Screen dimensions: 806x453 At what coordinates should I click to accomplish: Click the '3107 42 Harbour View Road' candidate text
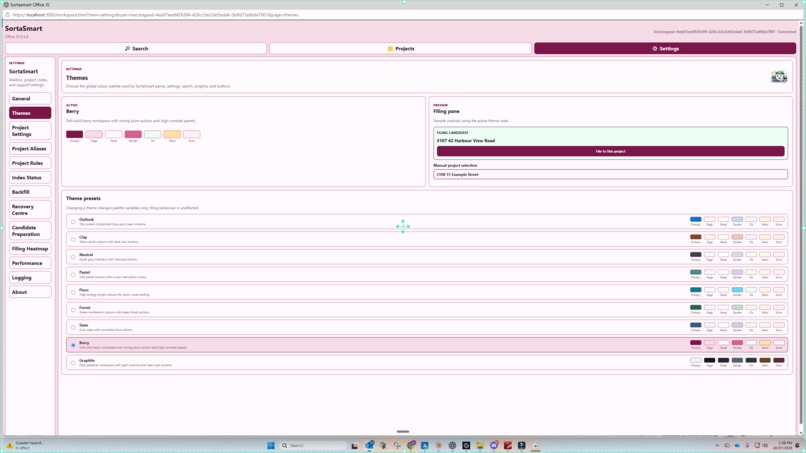pyautogui.click(x=466, y=140)
